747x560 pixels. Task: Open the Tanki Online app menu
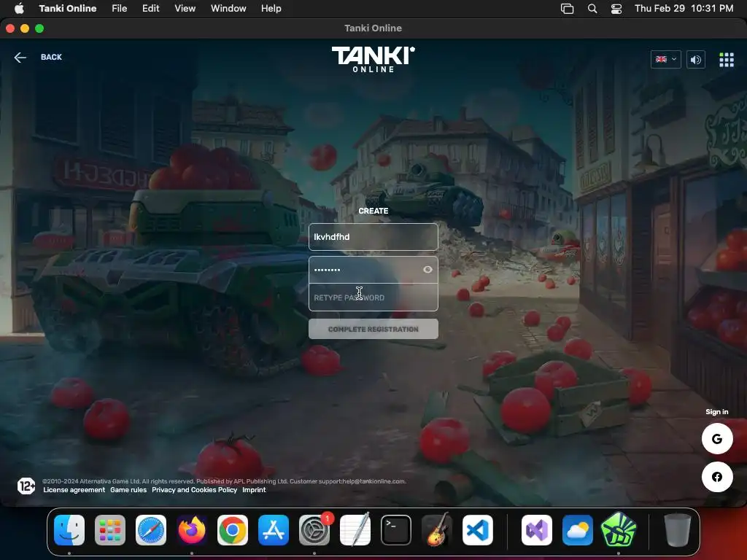click(68, 8)
